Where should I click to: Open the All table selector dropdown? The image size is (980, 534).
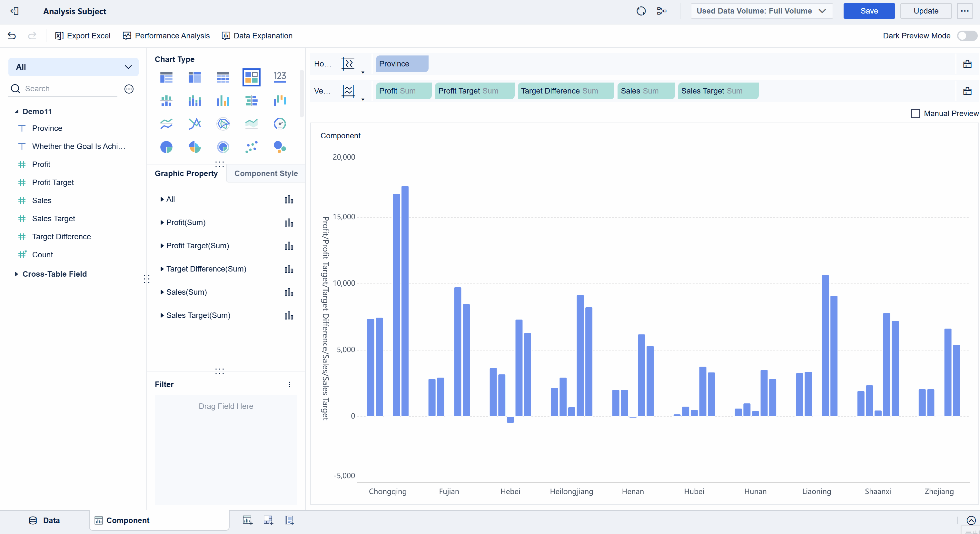click(x=74, y=67)
